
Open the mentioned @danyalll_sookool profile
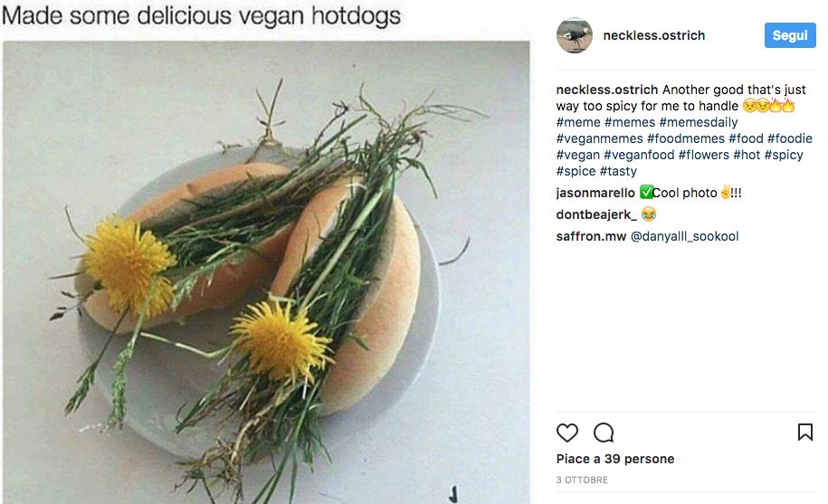click(x=684, y=236)
